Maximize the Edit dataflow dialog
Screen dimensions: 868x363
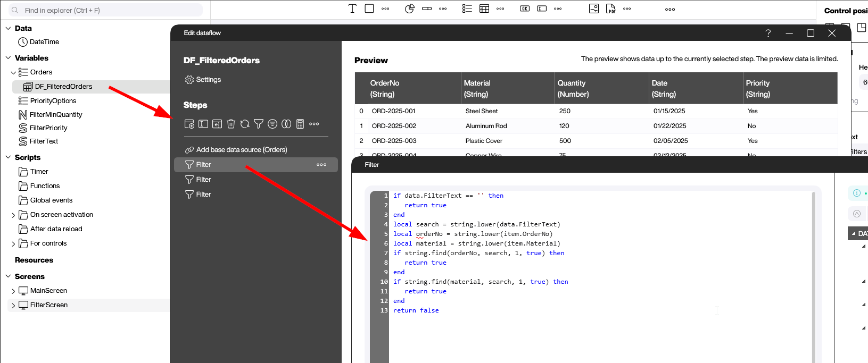coord(811,33)
